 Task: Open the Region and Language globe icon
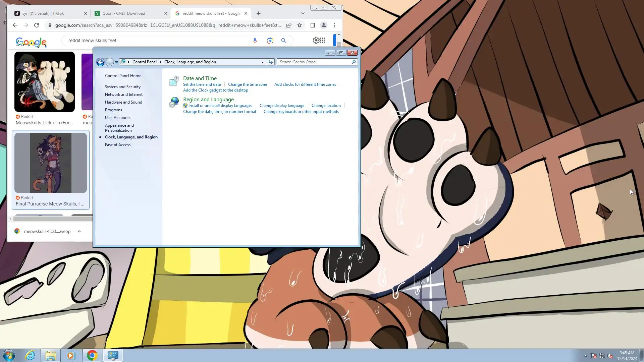click(x=174, y=102)
